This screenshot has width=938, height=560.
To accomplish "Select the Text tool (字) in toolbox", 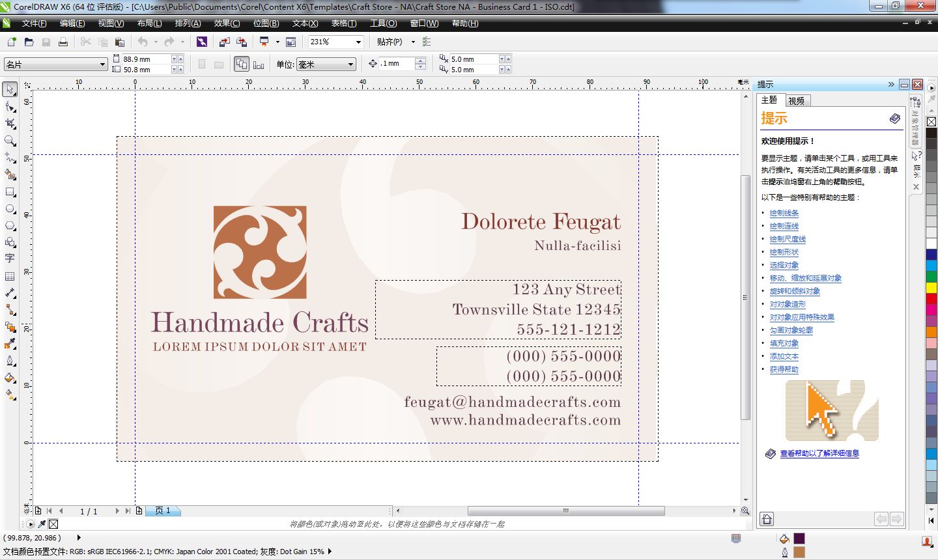I will pyautogui.click(x=10, y=259).
